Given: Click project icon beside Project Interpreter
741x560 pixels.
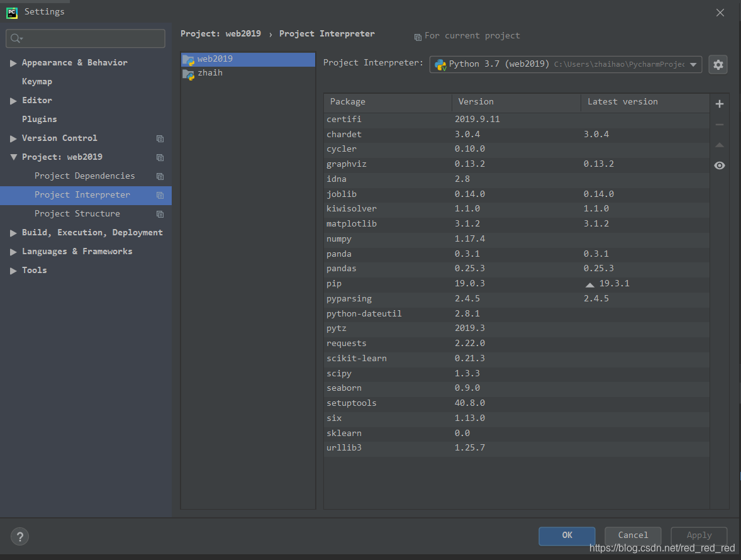Looking at the screenshot, I should (160, 195).
